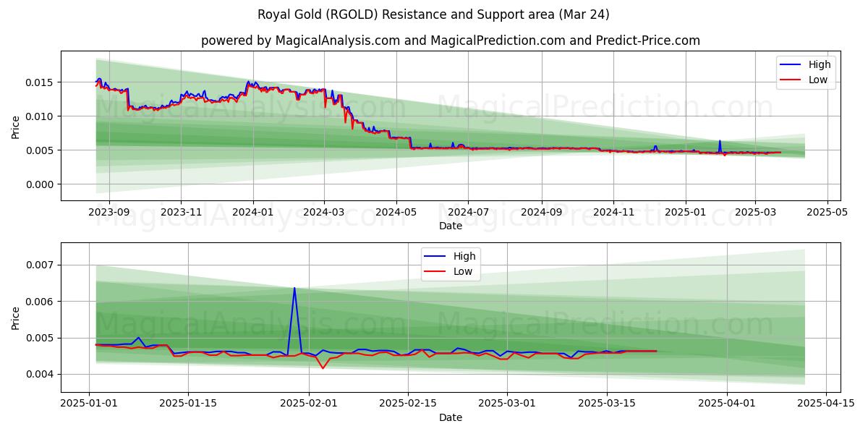The image size is (868, 434).
Task: Click the '2025-01' tick label in top chart
Action: (x=685, y=213)
